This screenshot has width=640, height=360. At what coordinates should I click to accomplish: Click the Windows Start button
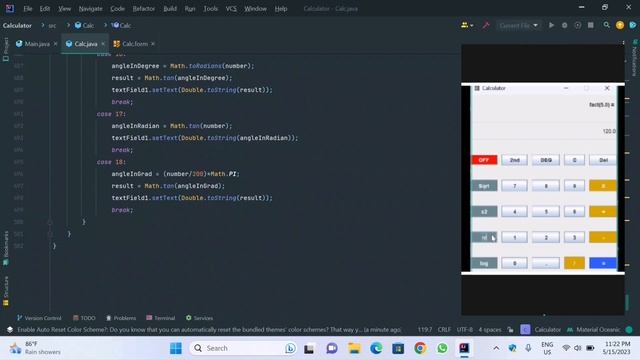[x=176, y=348]
